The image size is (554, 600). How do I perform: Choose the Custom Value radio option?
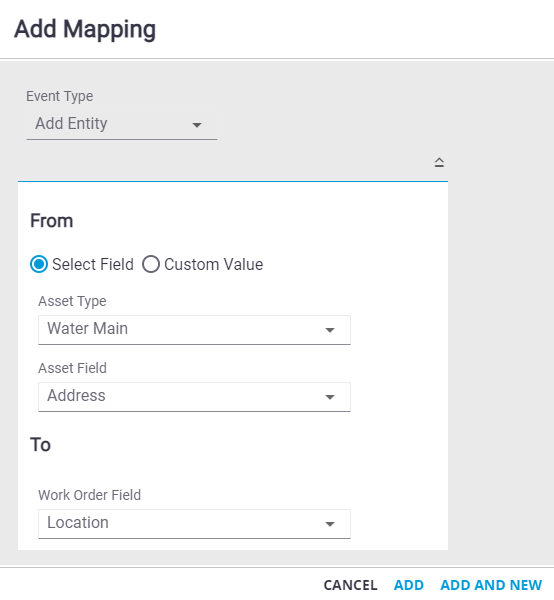151,264
